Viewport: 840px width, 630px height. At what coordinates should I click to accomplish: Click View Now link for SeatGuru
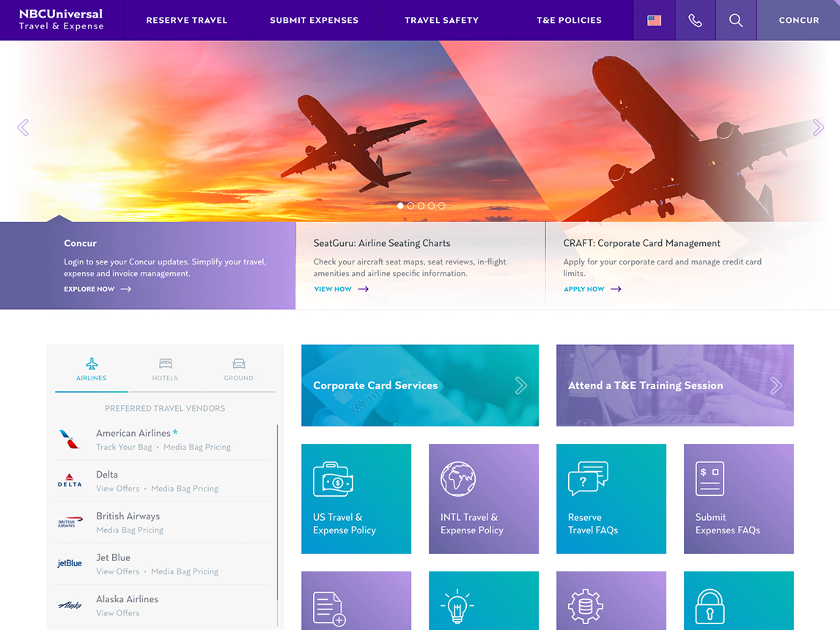click(333, 289)
